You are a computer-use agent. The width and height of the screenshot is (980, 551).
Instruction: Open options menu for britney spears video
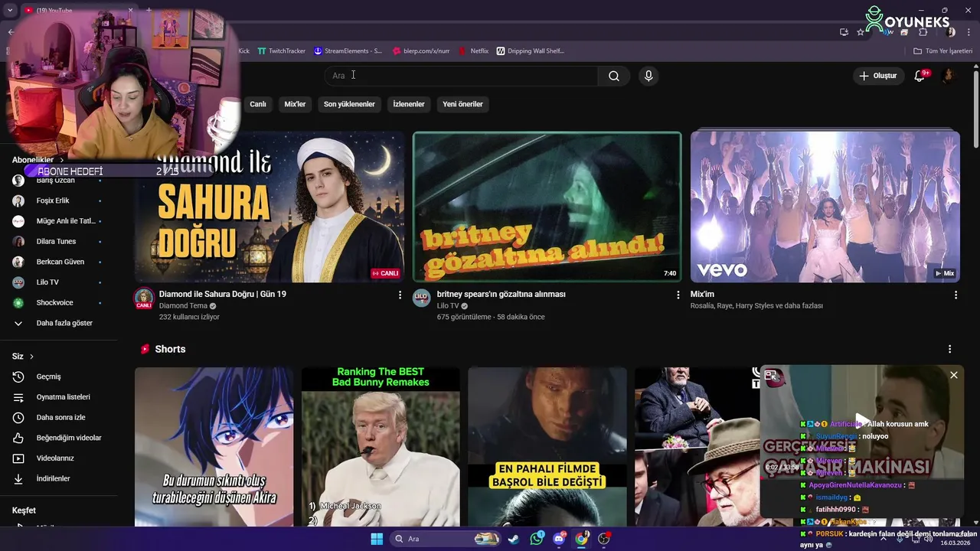click(x=678, y=295)
